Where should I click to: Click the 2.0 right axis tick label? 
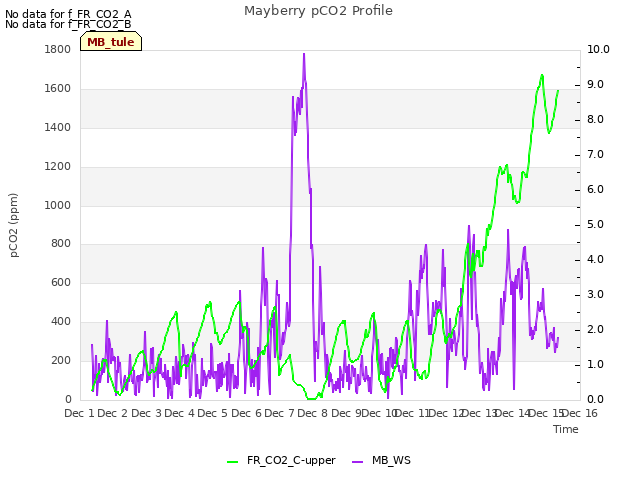tap(595, 330)
